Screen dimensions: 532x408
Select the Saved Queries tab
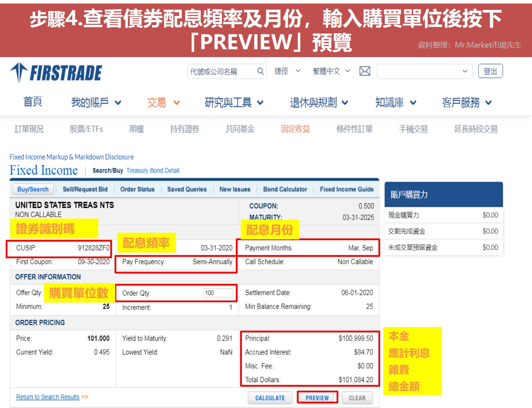[x=187, y=189]
